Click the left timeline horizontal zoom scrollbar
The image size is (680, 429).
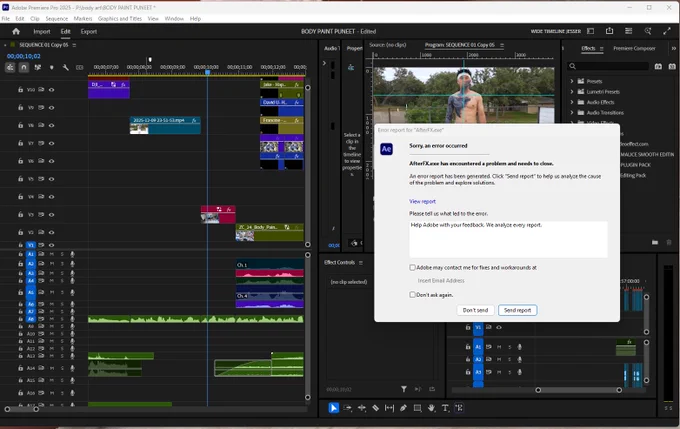(x=21, y=409)
